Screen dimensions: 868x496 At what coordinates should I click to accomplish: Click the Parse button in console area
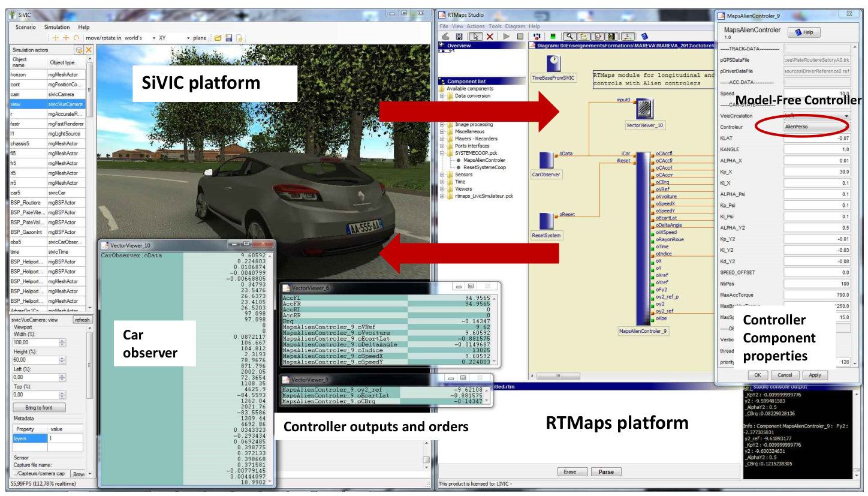(606, 472)
